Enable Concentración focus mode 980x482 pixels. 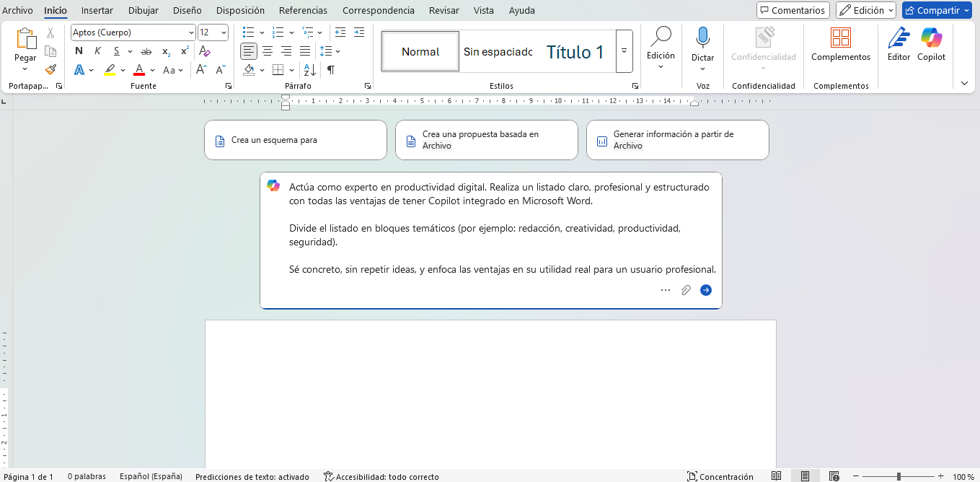pos(720,476)
